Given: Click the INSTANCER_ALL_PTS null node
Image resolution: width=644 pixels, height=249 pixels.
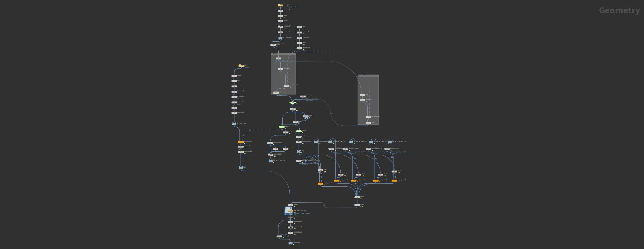Looking at the screenshot, I should [x=271, y=161].
